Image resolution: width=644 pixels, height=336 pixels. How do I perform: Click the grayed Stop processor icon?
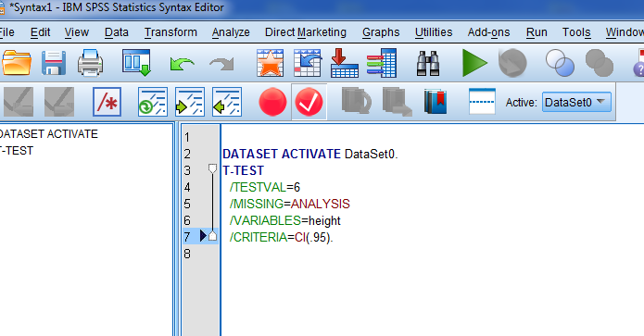tap(512, 63)
